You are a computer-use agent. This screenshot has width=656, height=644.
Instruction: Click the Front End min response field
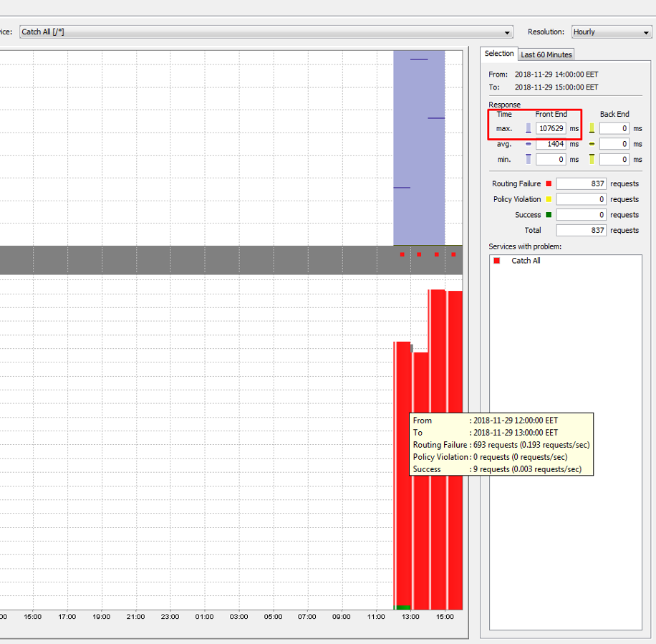(551, 160)
